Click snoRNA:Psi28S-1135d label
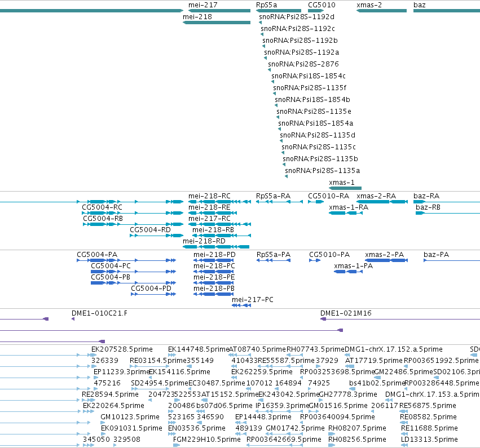 pyautogui.click(x=318, y=135)
